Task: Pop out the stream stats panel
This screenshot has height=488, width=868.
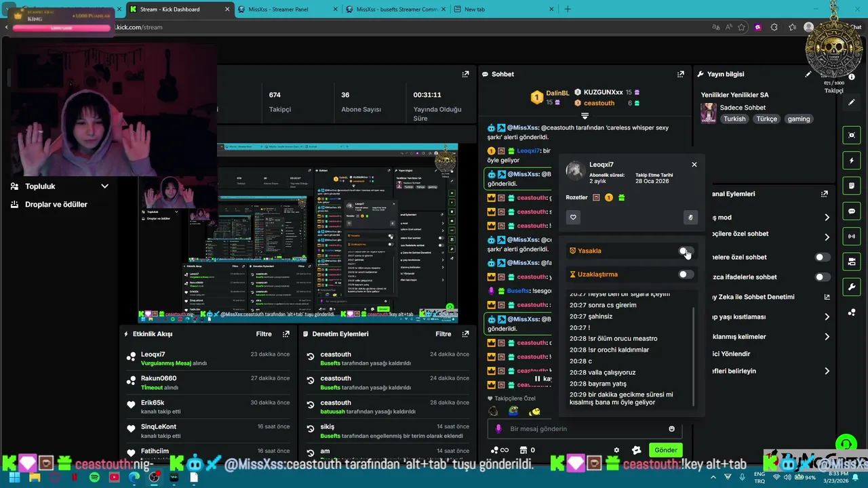Action: (465, 74)
